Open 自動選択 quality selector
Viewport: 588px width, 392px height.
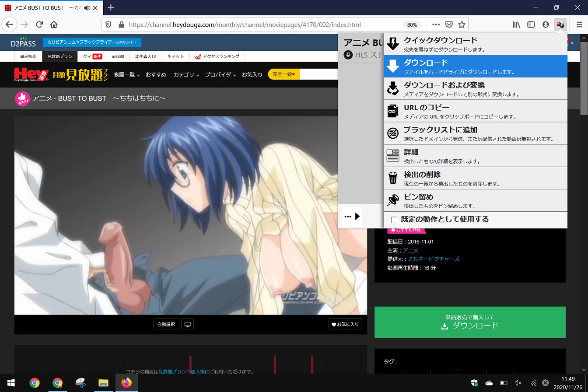[x=166, y=324]
